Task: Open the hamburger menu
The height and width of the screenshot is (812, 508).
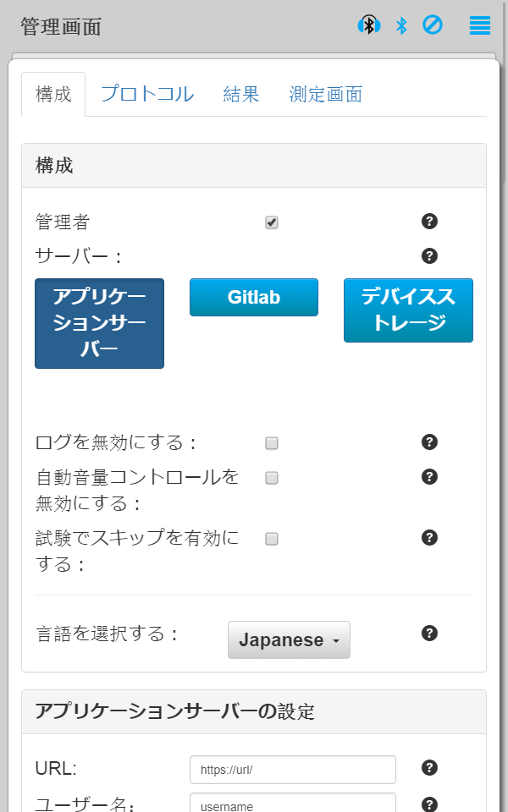Action: point(480,25)
